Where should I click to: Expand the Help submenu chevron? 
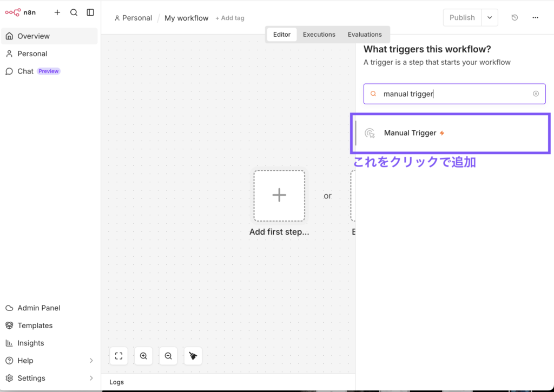click(91, 361)
